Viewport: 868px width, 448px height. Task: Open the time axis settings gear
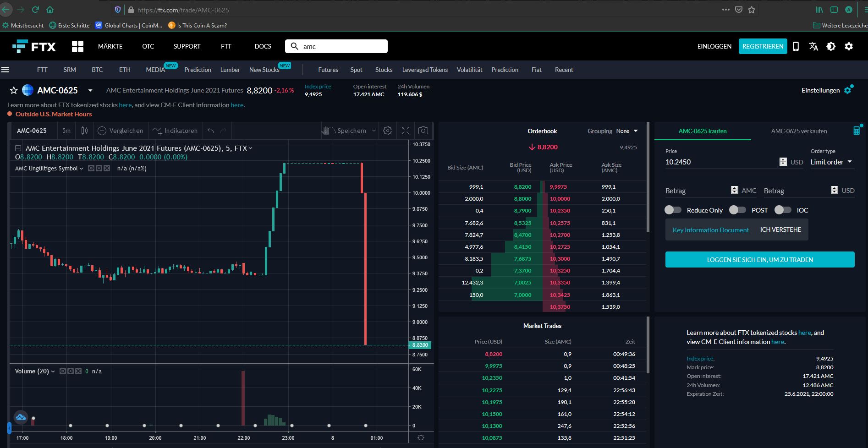(x=421, y=438)
